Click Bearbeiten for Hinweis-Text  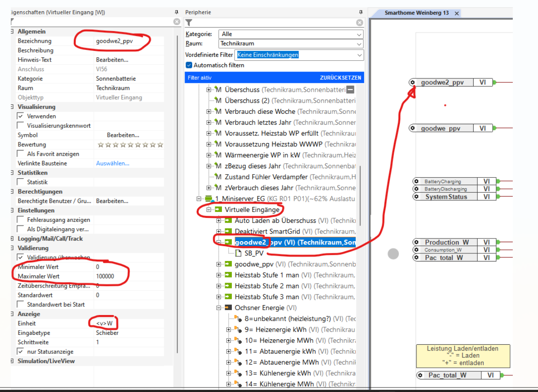click(112, 60)
